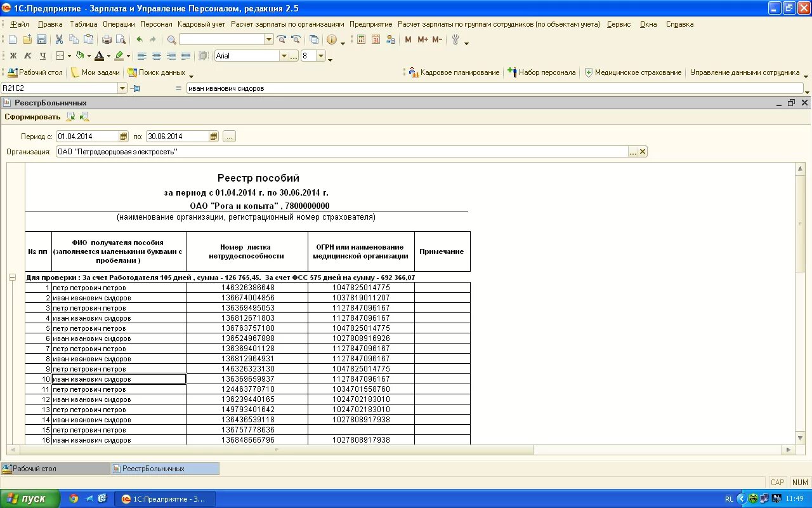Click Рабочий стол toolbar button
Viewport: 812px width, 508px height.
(x=36, y=72)
